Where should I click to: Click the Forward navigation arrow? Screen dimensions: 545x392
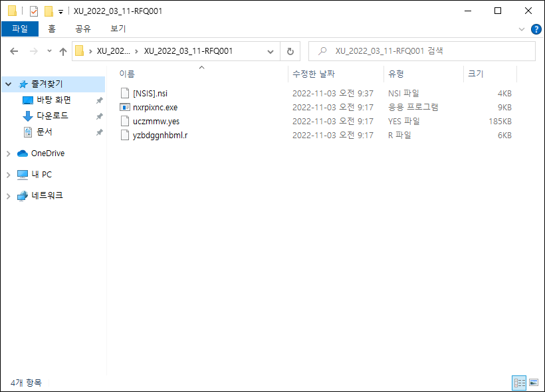[34, 51]
